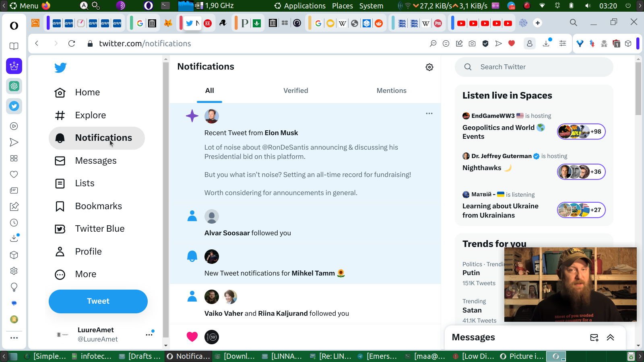This screenshot has height=362, width=644.
Task: Expand the Messages drawer
Action: 610,337
